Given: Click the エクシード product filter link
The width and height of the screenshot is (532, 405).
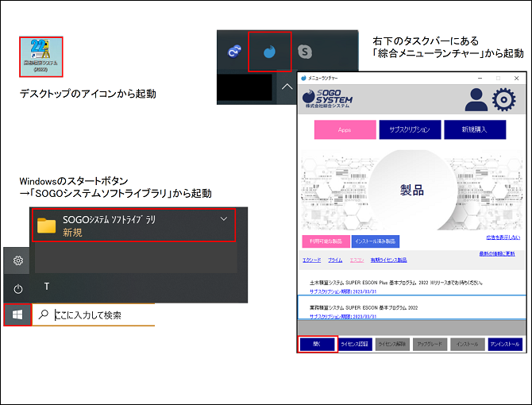Looking at the screenshot, I should 311,260.
